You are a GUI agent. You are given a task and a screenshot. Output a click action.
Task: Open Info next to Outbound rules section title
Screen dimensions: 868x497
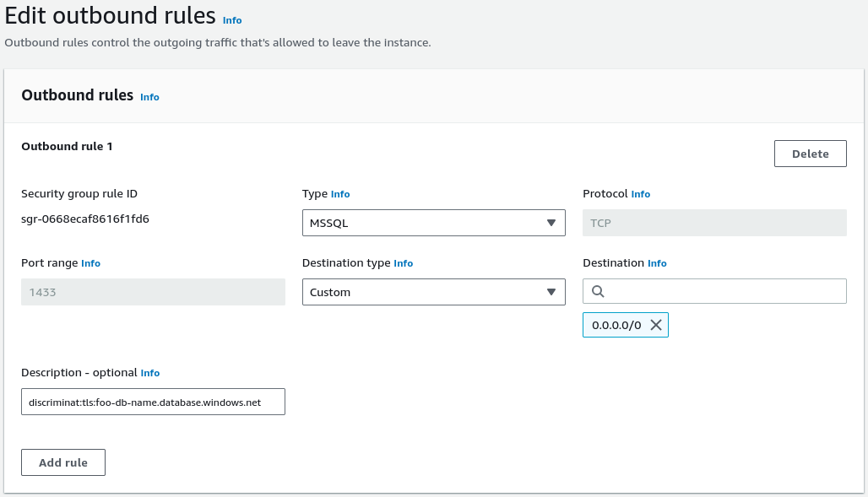point(149,97)
